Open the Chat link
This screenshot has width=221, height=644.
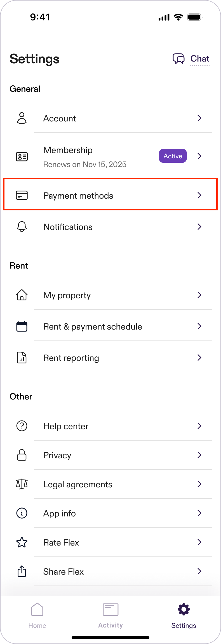[200, 59]
